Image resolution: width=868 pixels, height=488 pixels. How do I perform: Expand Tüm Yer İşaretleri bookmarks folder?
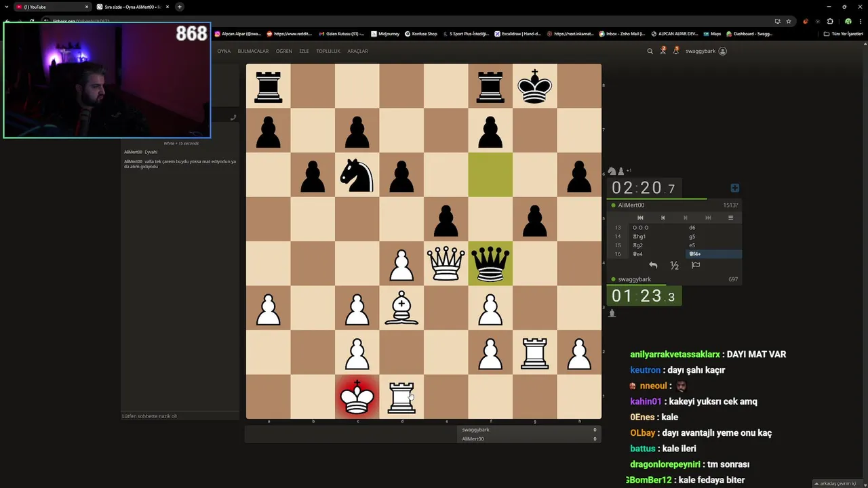843,33
